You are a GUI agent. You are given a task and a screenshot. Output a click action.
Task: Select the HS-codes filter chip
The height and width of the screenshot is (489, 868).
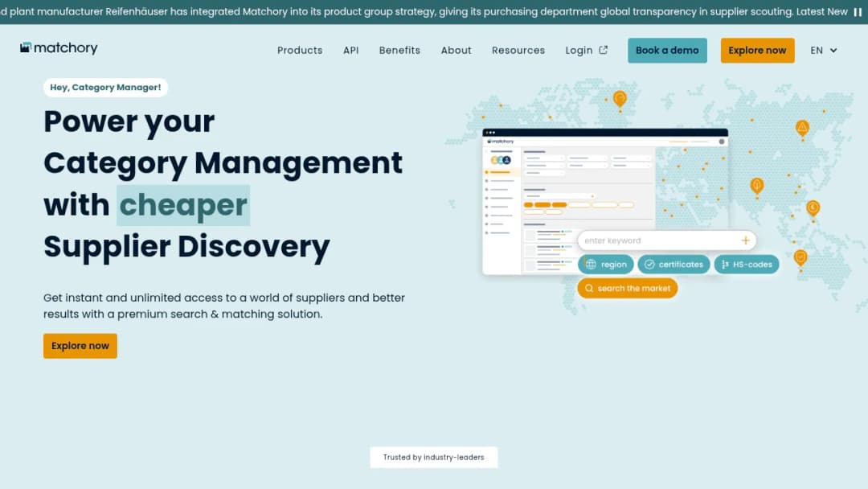(x=746, y=264)
